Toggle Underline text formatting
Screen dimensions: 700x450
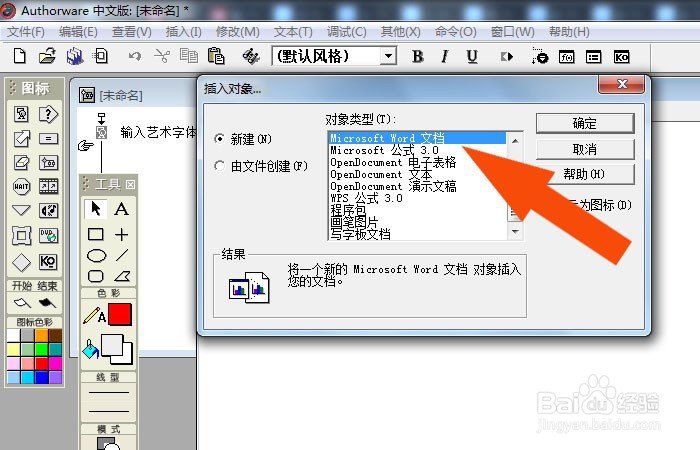[472, 57]
